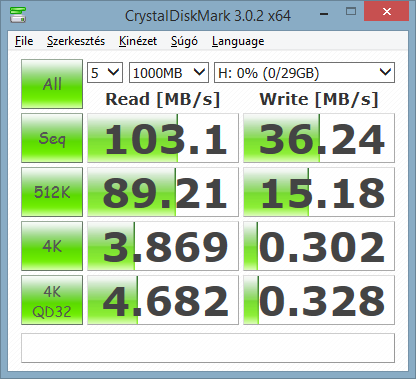Image resolution: width=416 pixels, height=379 pixels.
Task: Close the CrystalDiskMark window
Action: [x=387, y=12]
